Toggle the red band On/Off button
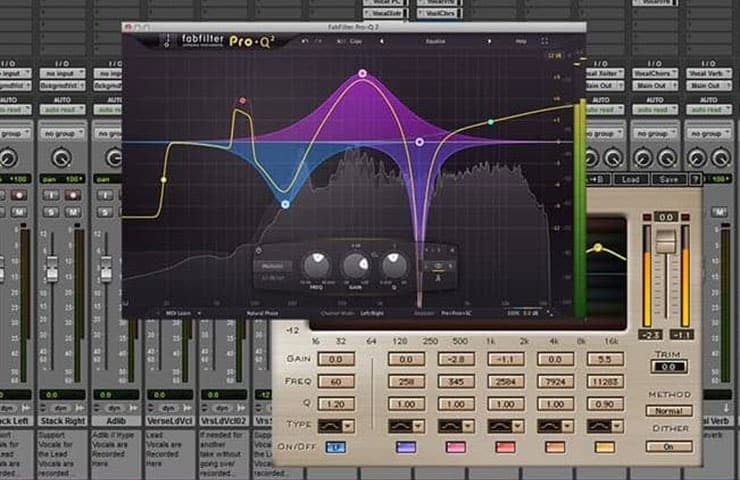 point(505,447)
